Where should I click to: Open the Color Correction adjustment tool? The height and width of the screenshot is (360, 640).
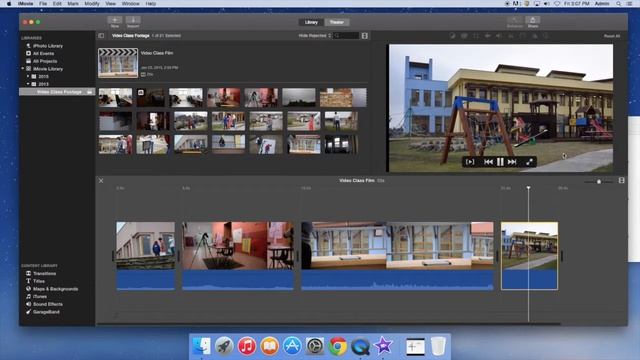point(464,36)
